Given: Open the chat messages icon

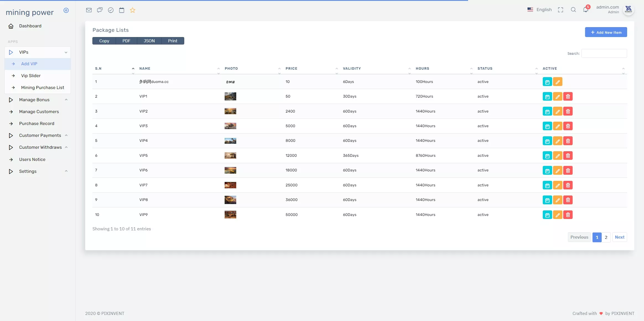Looking at the screenshot, I should click(100, 10).
